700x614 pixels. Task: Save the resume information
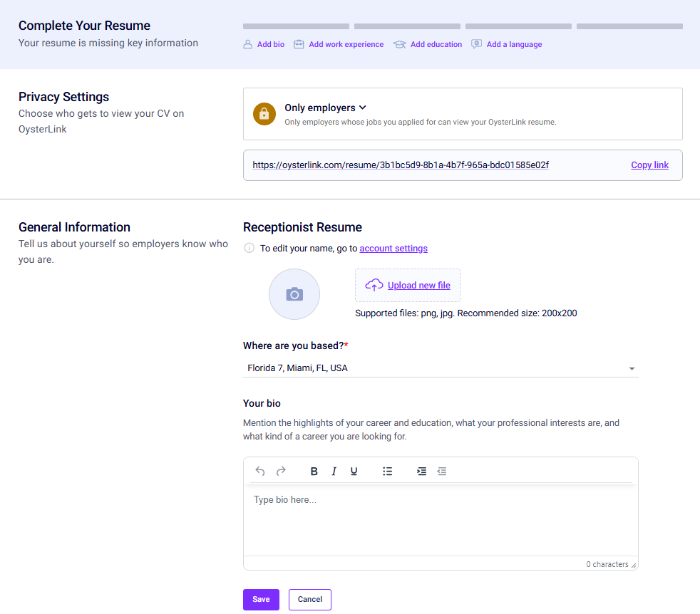tap(261, 599)
